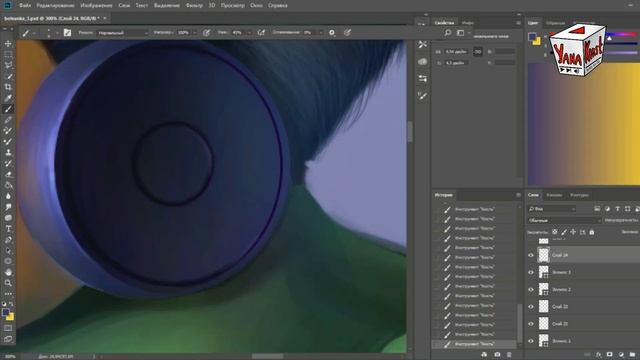Select the Crop tool
The image size is (640, 360).
click(x=8, y=87)
